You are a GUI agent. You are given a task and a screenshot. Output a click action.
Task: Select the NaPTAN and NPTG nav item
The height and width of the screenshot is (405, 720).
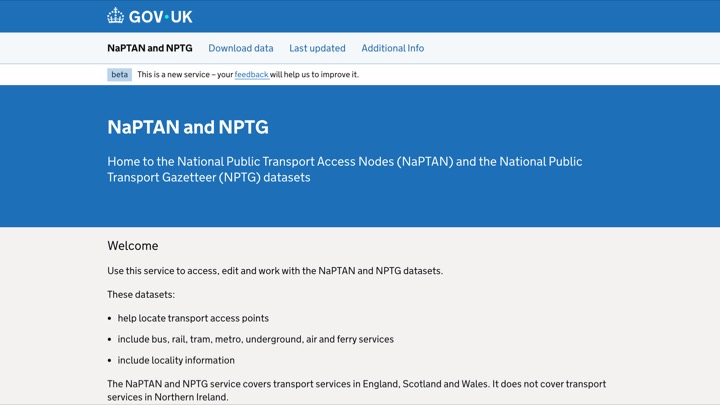pyautogui.click(x=150, y=48)
